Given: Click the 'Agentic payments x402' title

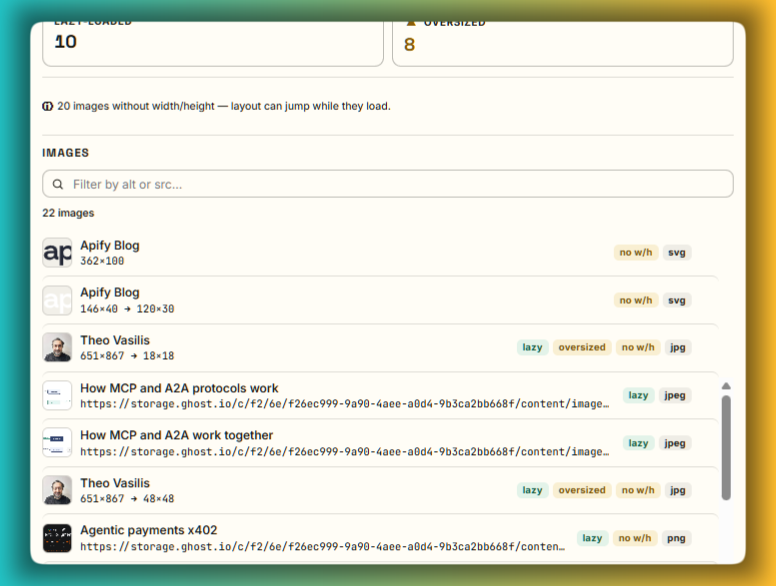Looking at the screenshot, I should pyautogui.click(x=148, y=530).
